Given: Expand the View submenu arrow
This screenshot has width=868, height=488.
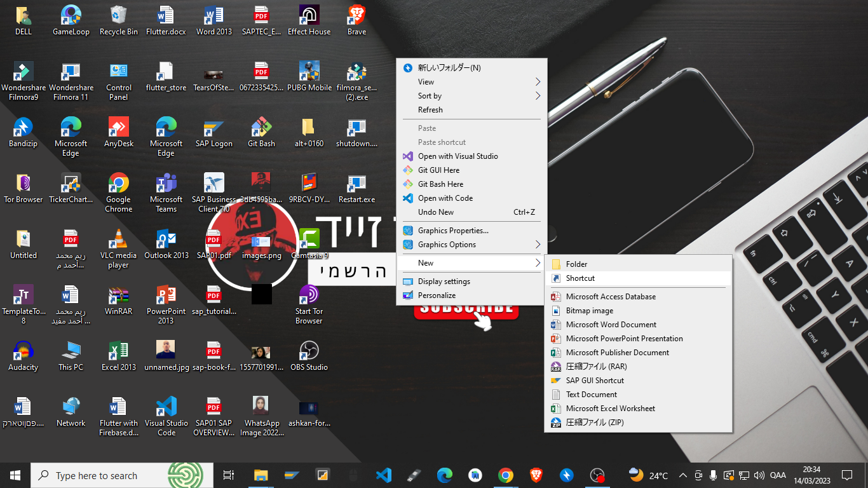Looking at the screenshot, I should 538,82.
